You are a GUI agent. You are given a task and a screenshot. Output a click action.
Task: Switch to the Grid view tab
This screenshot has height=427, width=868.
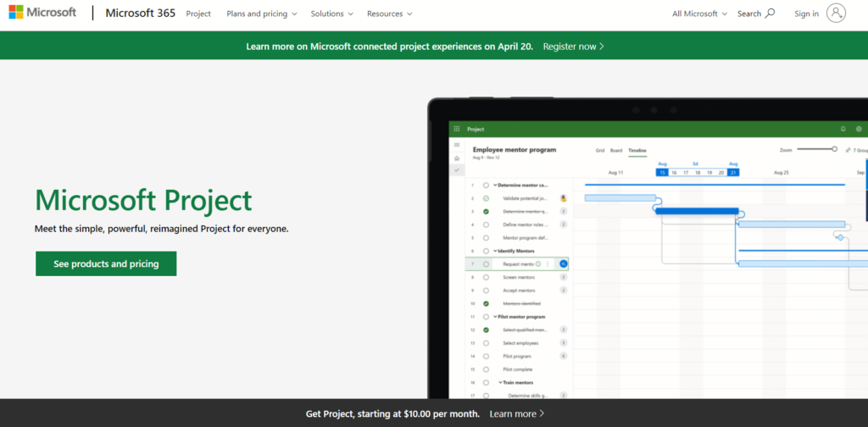click(x=600, y=151)
